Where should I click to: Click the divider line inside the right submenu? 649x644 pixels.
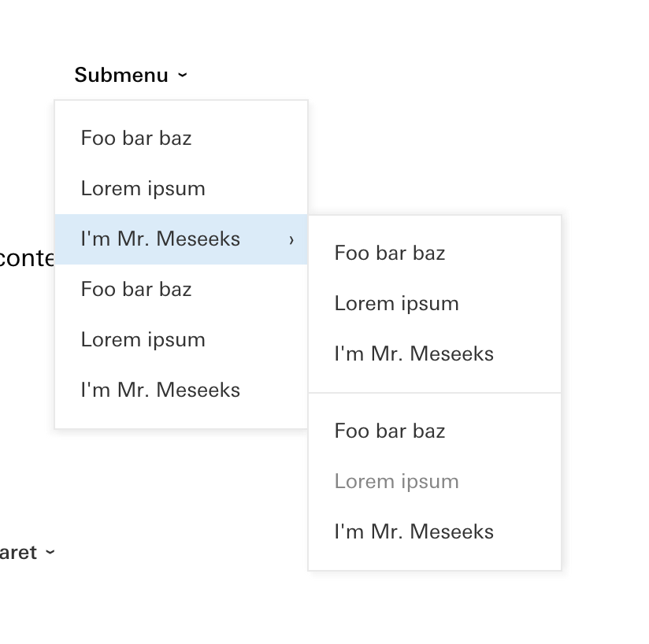pyautogui.click(x=434, y=391)
